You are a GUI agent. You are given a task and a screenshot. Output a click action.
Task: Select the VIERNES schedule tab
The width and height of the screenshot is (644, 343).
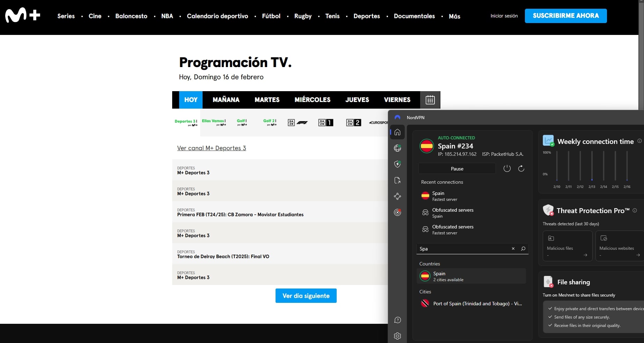(x=397, y=100)
